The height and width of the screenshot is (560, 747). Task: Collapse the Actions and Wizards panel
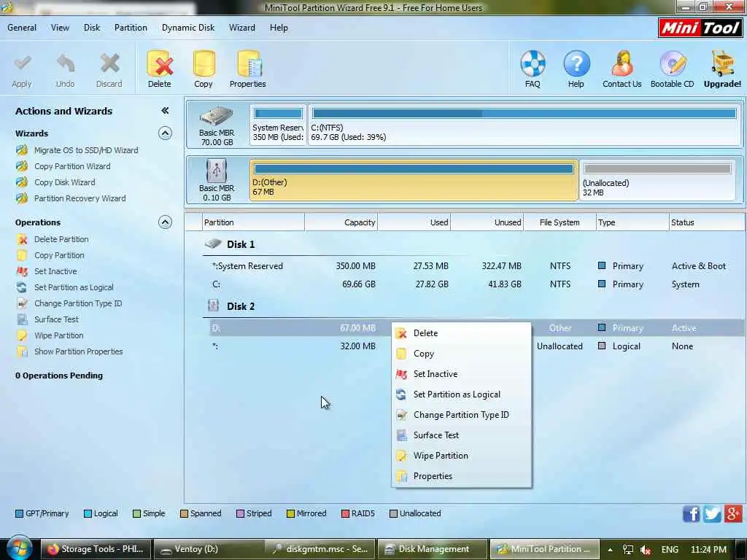pos(165,111)
